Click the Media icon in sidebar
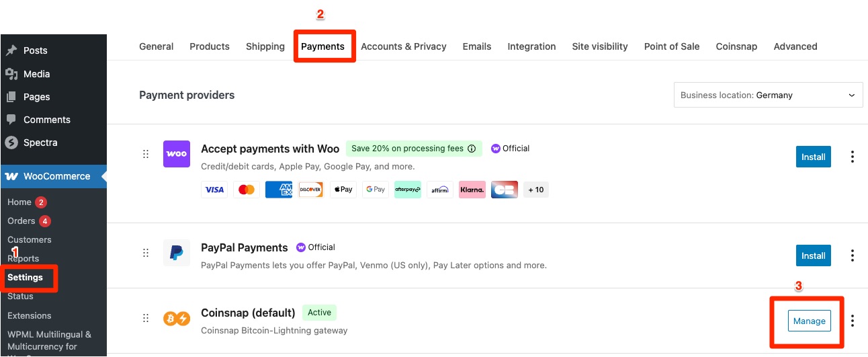 tap(11, 74)
